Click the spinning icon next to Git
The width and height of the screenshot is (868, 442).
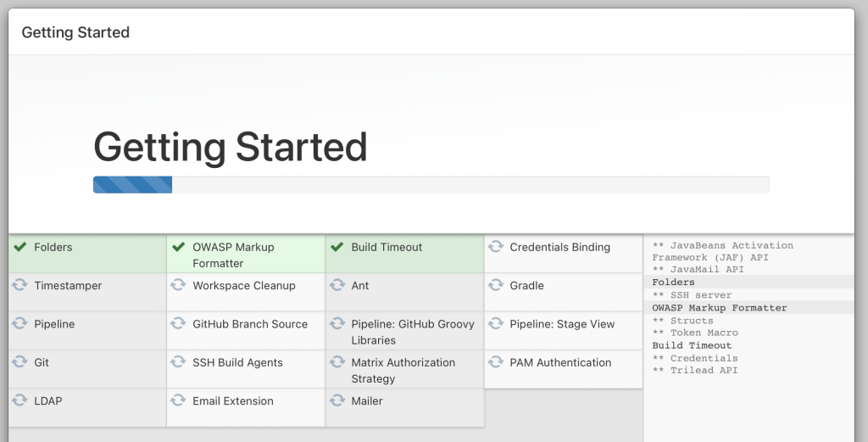pyautogui.click(x=19, y=362)
